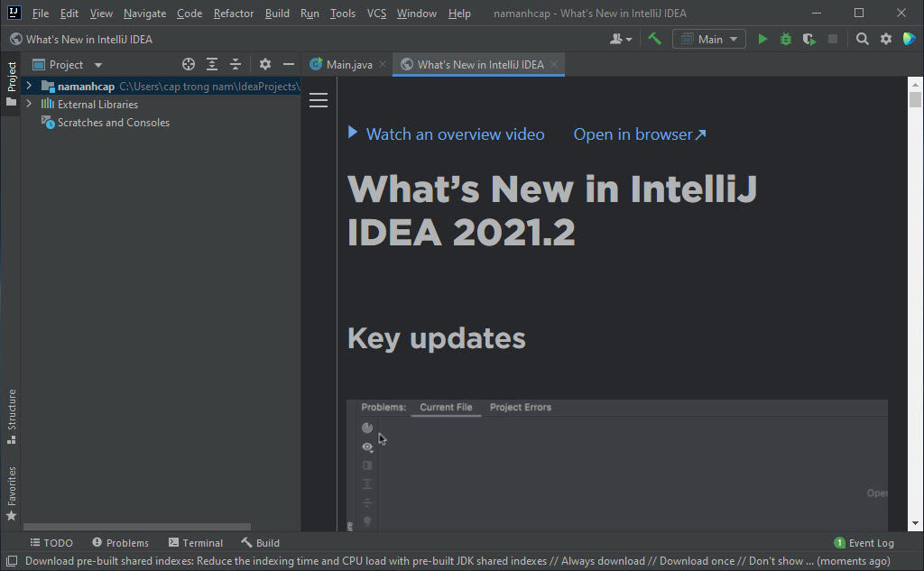Screen dimensions: 924x571
Task: Open the File menu
Action: [40, 13]
